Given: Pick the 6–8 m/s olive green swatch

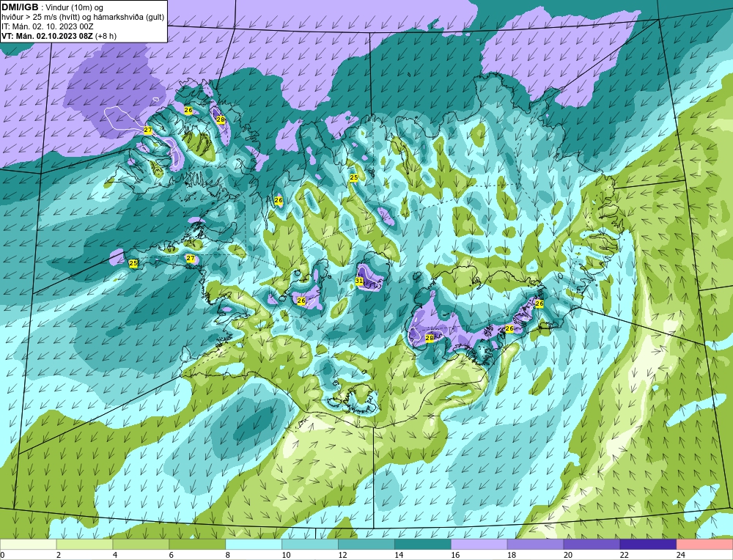Looking at the screenshot, I should click(x=197, y=545).
